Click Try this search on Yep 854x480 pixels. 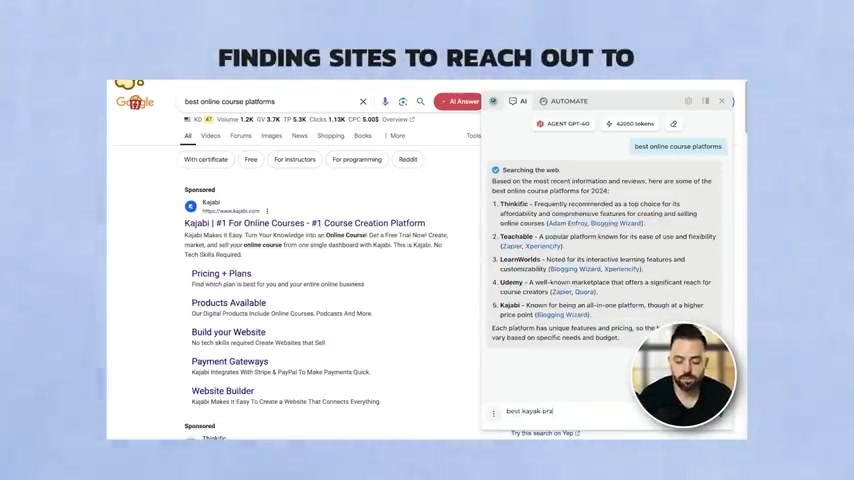point(545,433)
